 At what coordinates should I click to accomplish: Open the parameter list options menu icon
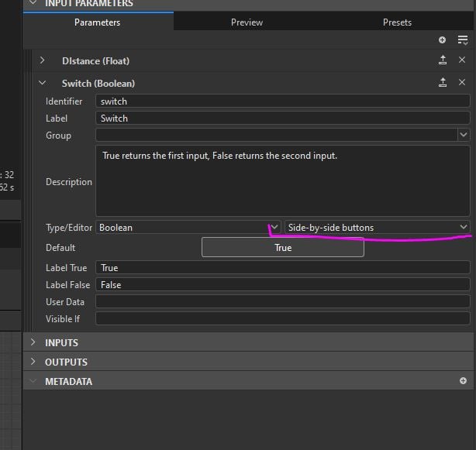(x=462, y=40)
